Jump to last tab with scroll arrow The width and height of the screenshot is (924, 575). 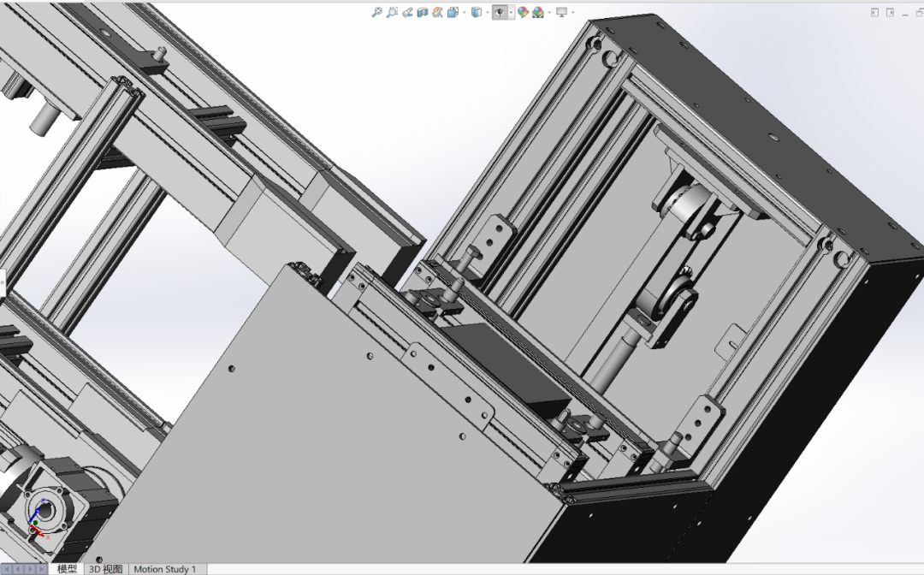(x=41, y=568)
